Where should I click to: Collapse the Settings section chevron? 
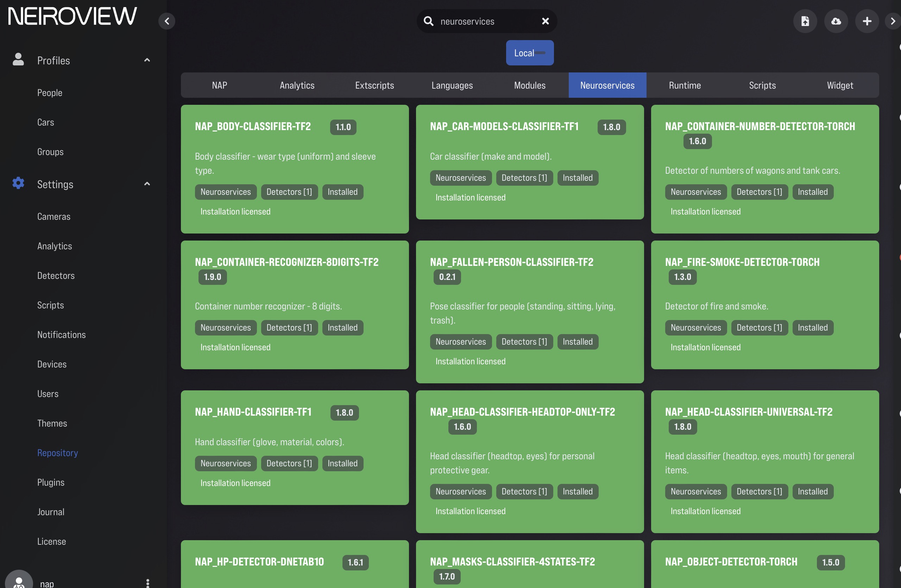pos(147,184)
